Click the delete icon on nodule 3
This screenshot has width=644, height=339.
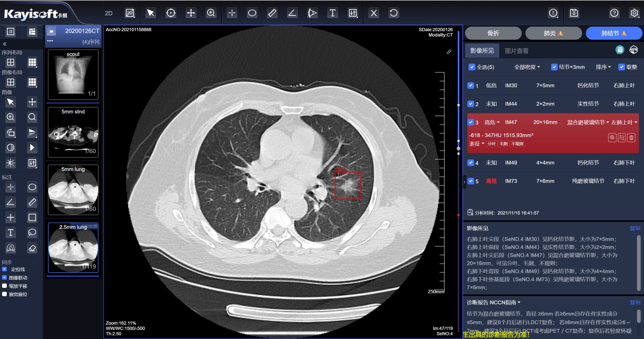[x=631, y=137]
